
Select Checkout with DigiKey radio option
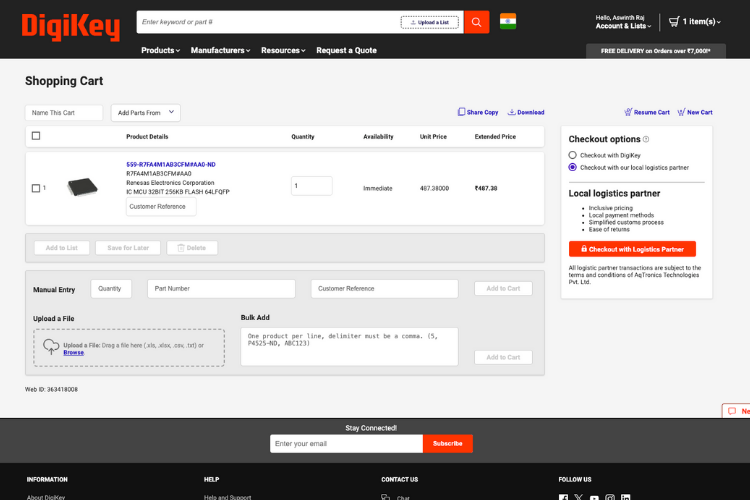click(573, 155)
